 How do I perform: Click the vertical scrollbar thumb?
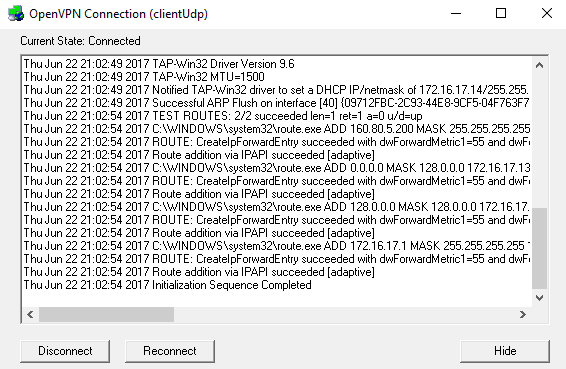click(540, 248)
